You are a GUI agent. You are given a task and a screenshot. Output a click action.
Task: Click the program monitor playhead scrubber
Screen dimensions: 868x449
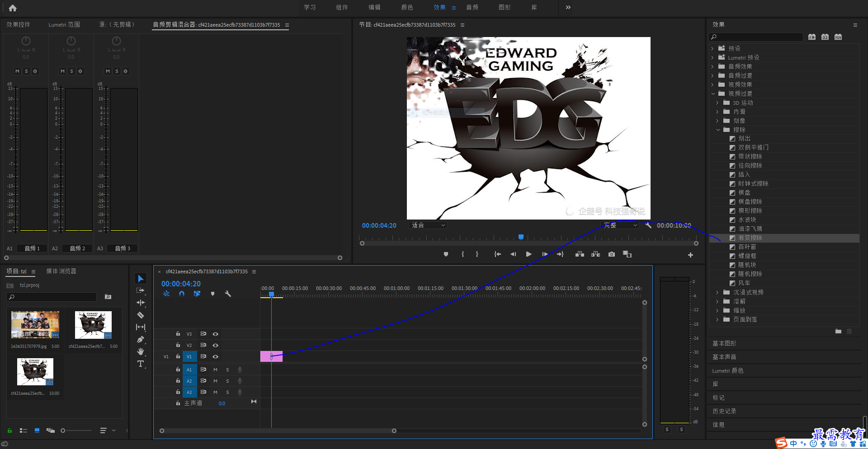point(521,237)
